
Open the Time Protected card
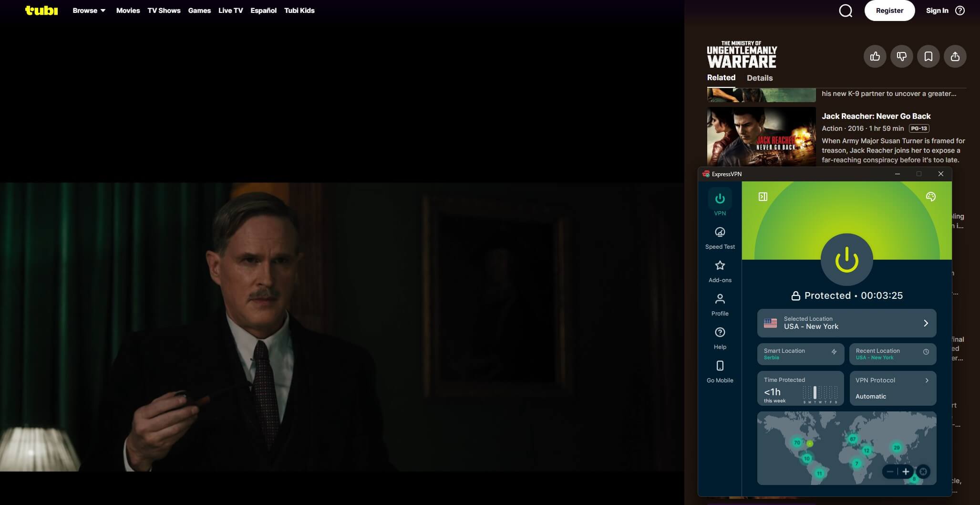coord(801,389)
